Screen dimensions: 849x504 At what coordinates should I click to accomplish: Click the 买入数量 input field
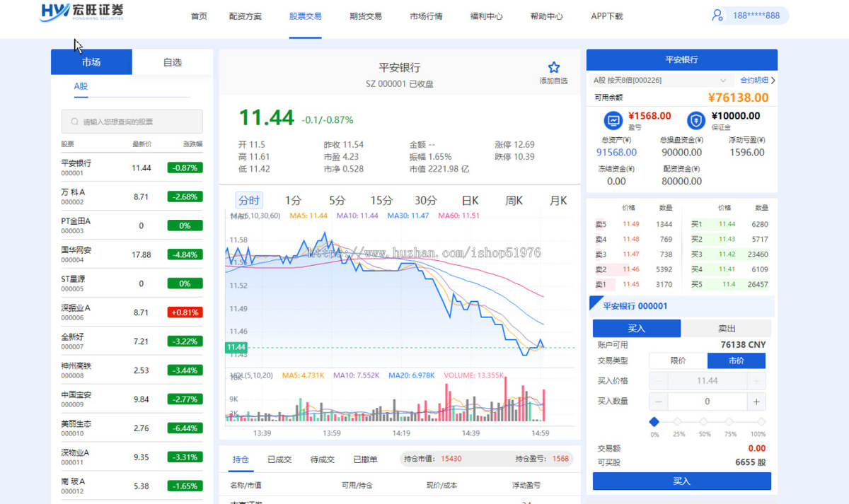click(x=707, y=402)
